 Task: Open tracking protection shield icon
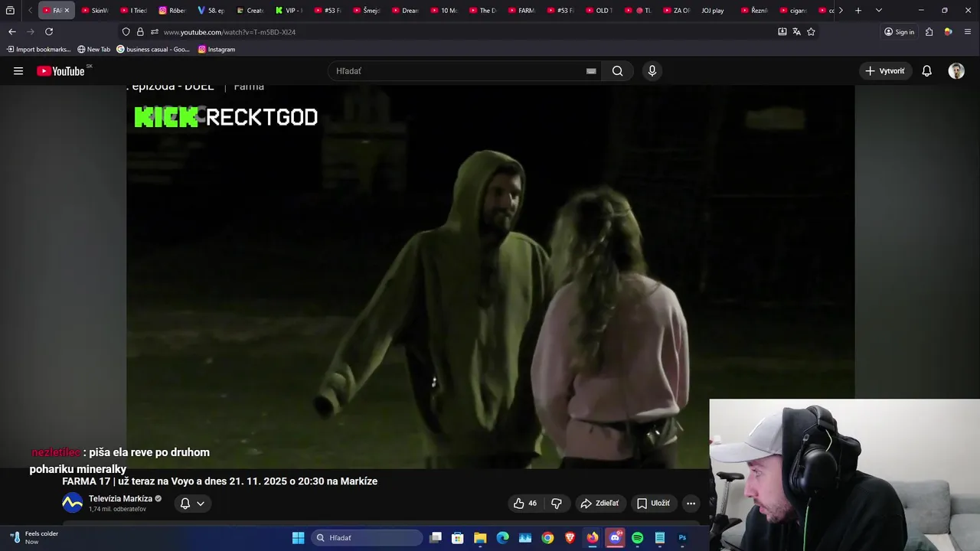tap(126, 32)
